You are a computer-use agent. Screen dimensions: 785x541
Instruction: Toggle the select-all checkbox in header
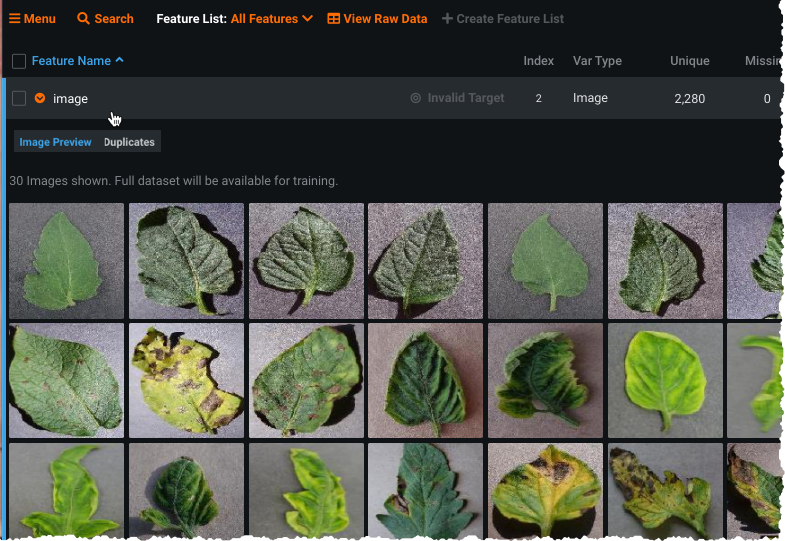pyautogui.click(x=19, y=61)
